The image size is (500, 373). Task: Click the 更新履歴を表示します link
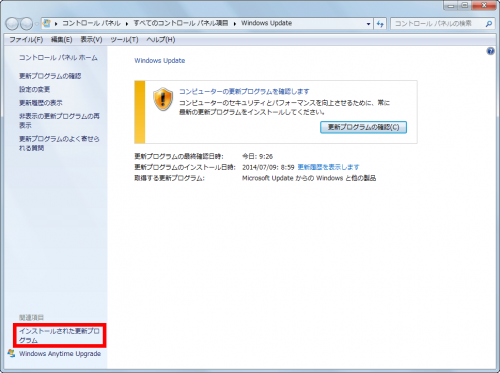[x=328, y=167]
